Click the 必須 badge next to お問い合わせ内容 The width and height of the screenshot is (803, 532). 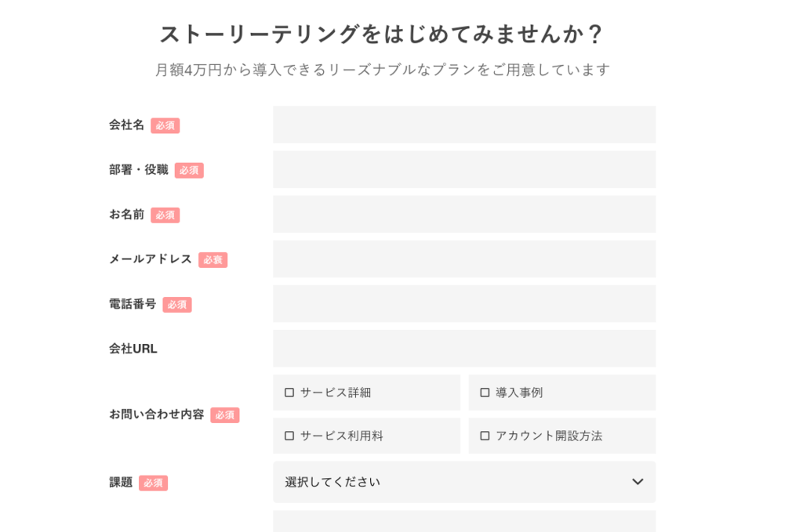225,416
